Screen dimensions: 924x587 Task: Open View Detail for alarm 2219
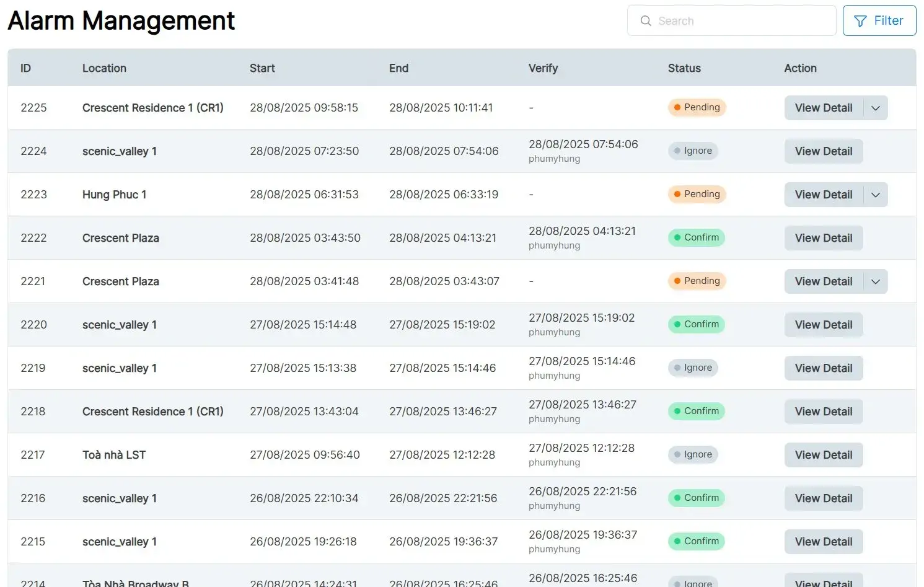tap(824, 368)
